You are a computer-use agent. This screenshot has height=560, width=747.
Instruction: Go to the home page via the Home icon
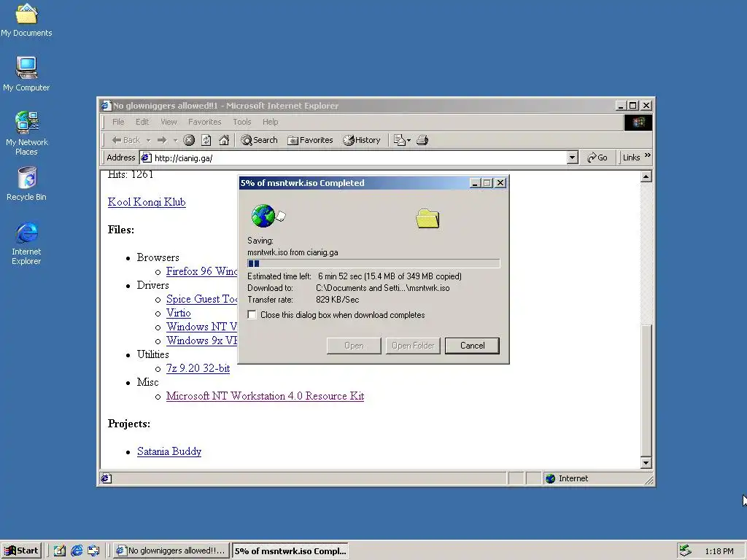pyautogui.click(x=224, y=140)
